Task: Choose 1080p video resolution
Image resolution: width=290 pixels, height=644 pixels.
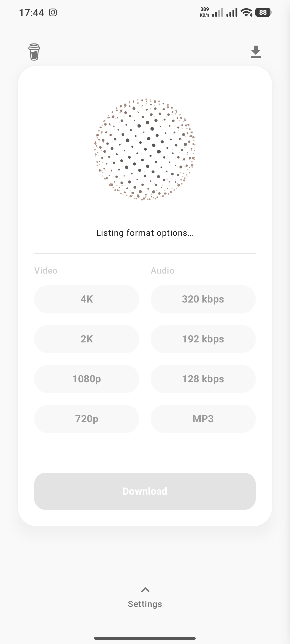Action: (x=87, y=379)
